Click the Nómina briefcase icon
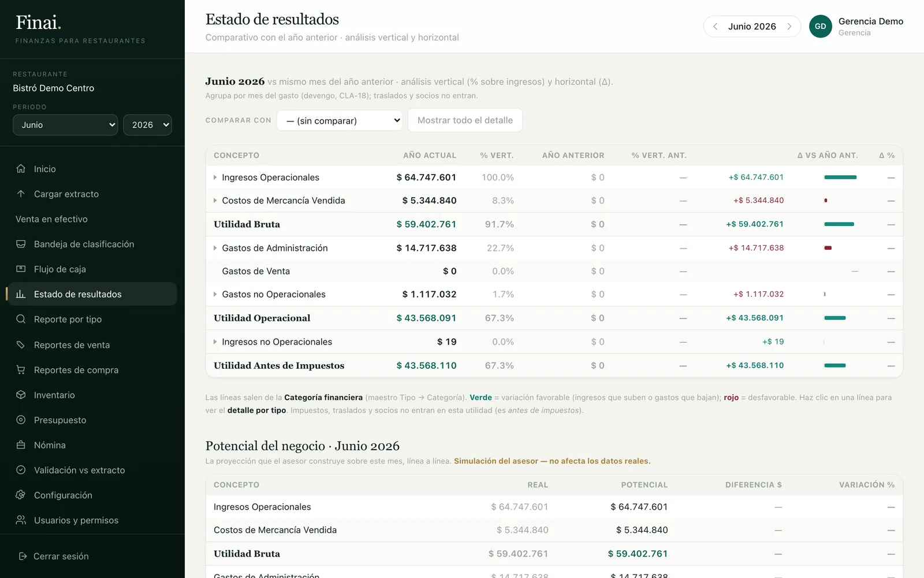Viewport: 924px width, 578px height. coord(21,445)
